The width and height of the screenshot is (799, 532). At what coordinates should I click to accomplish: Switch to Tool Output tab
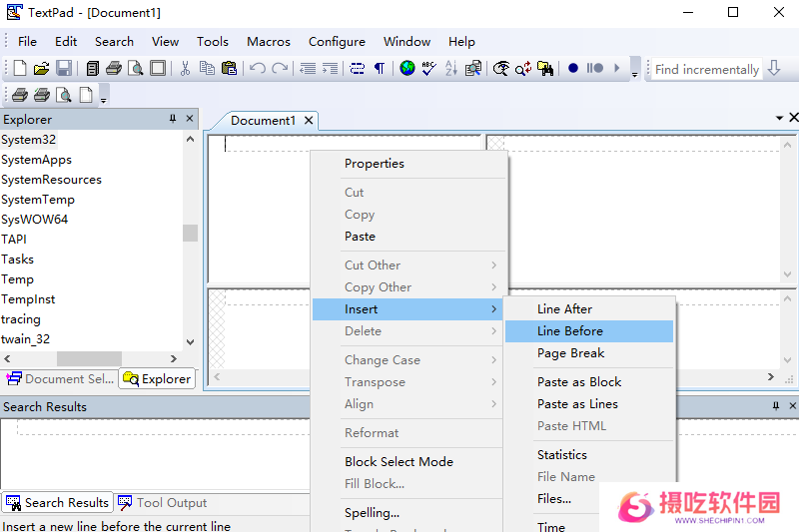pyautogui.click(x=163, y=502)
